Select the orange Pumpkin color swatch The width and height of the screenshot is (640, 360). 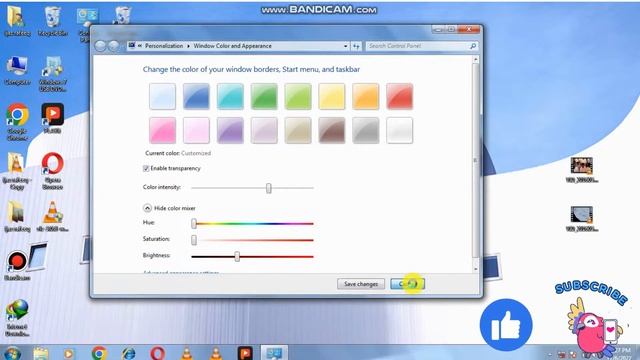(366, 96)
